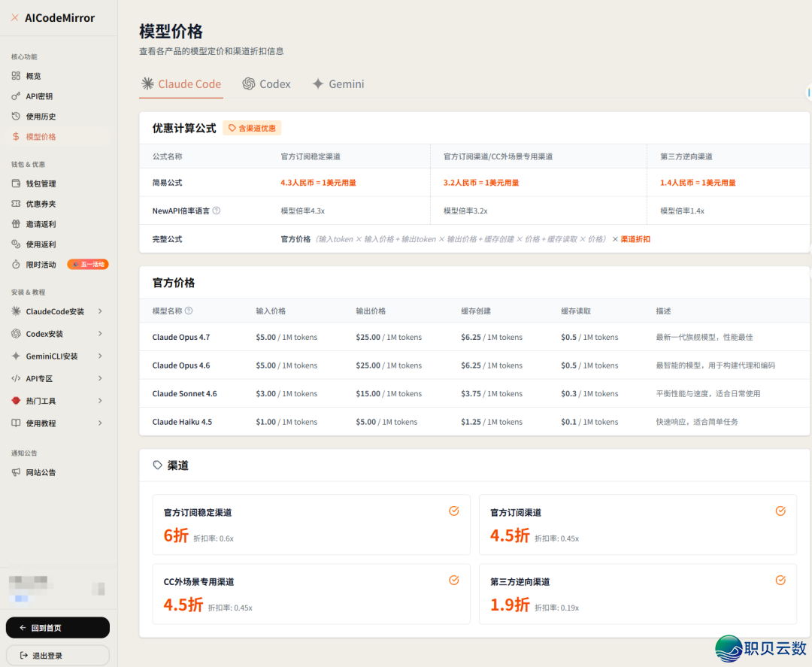Click the API专区 code brackets icon
This screenshot has height=667, width=812.
point(16,378)
